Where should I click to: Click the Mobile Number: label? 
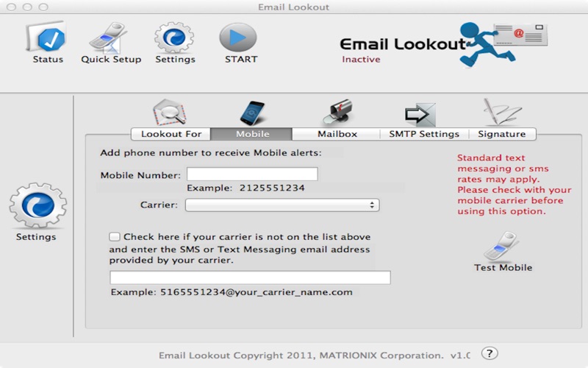point(140,175)
